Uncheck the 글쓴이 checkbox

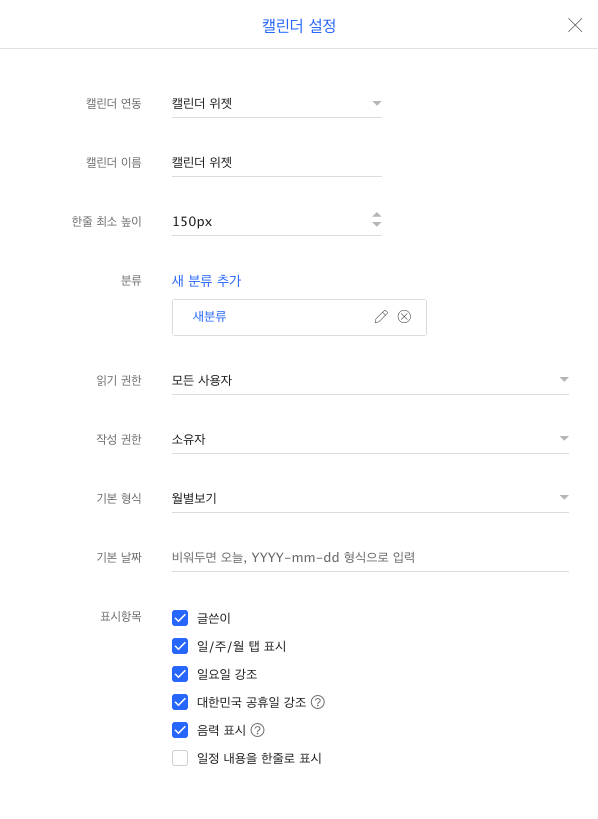click(x=180, y=618)
